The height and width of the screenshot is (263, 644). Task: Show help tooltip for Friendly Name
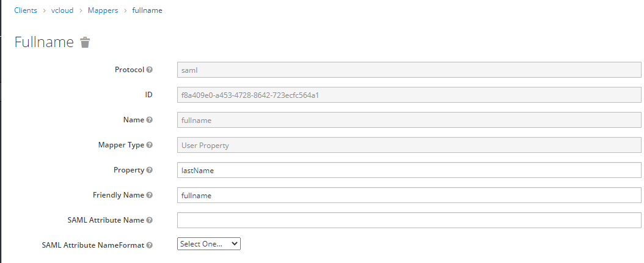tap(150, 195)
